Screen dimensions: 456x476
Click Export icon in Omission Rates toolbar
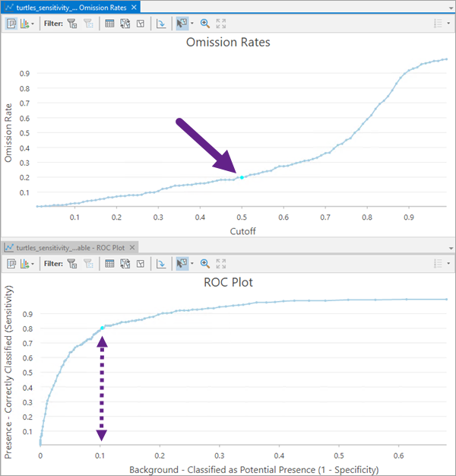point(161,24)
